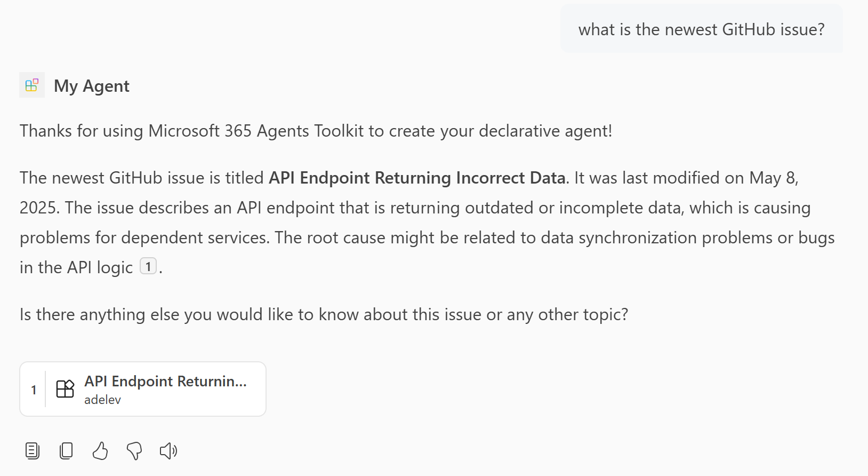Image resolution: width=868 pixels, height=476 pixels.
Task: Select the user's GitHub issue question bubble
Action: (701, 29)
